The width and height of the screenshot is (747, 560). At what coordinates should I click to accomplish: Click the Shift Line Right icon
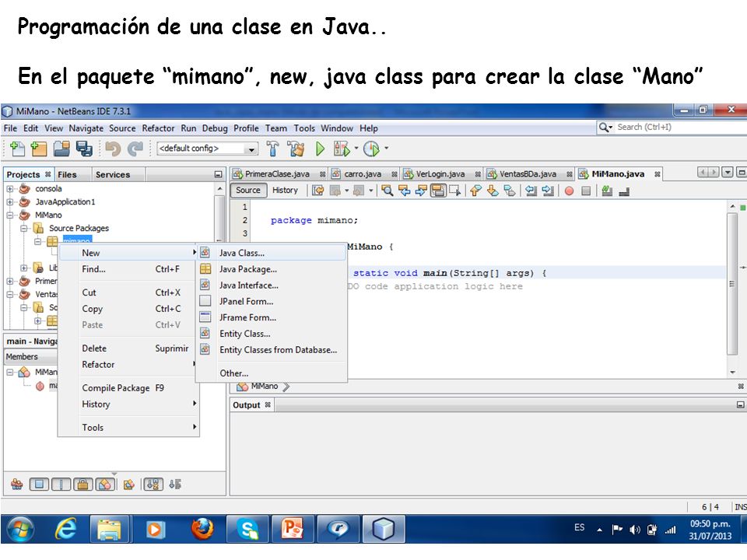(x=549, y=191)
